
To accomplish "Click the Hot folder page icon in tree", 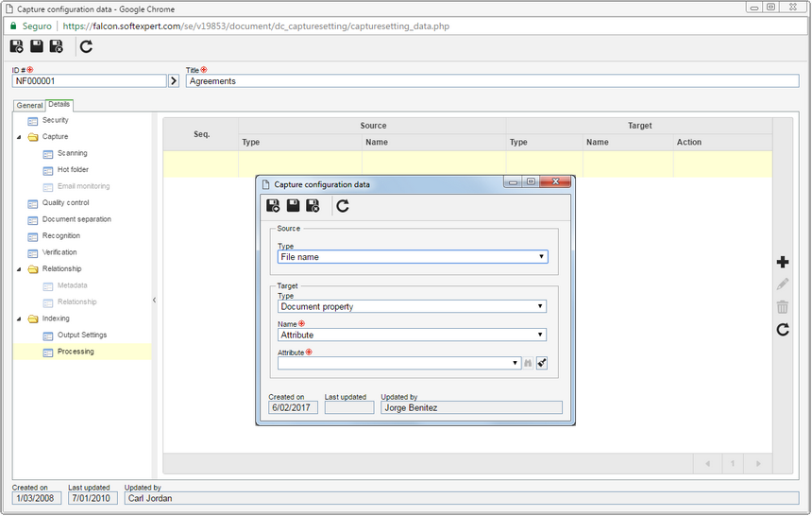I will tap(47, 171).
